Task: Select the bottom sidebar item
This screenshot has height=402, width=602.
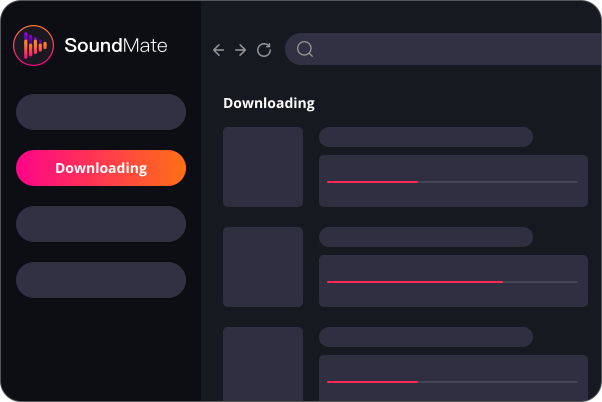Action: click(x=101, y=280)
